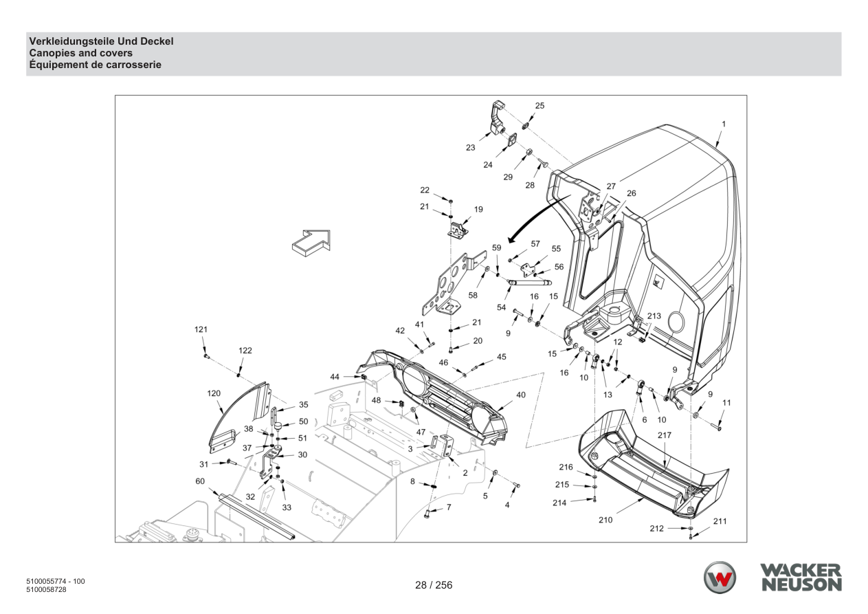Select heading "Verkleidungsteile Und Deckel"
This screenshot has width=868, height=614.
pyautogui.click(x=101, y=42)
